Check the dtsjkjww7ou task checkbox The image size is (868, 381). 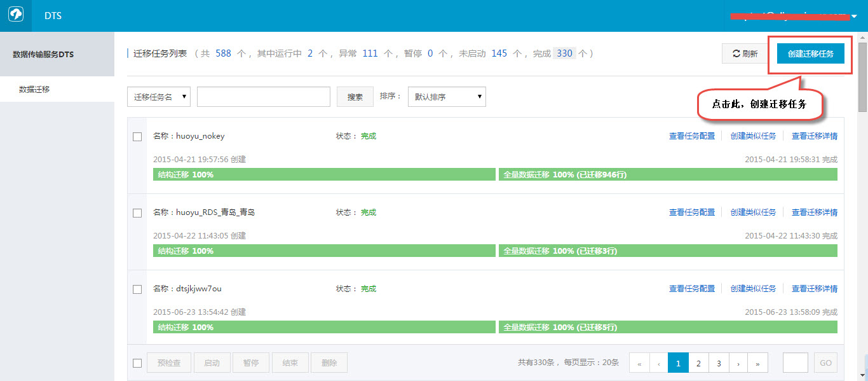137,289
